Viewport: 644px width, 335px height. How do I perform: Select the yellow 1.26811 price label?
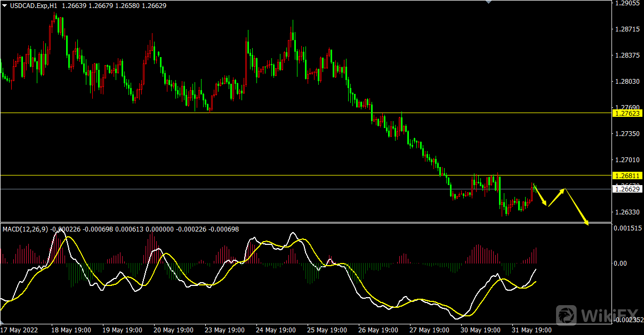627,176
